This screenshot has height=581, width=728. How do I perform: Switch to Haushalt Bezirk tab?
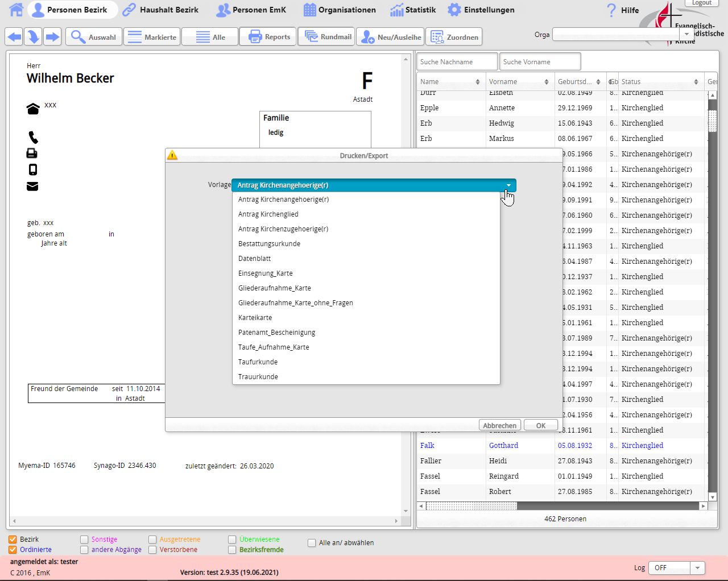[x=161, y=10]
